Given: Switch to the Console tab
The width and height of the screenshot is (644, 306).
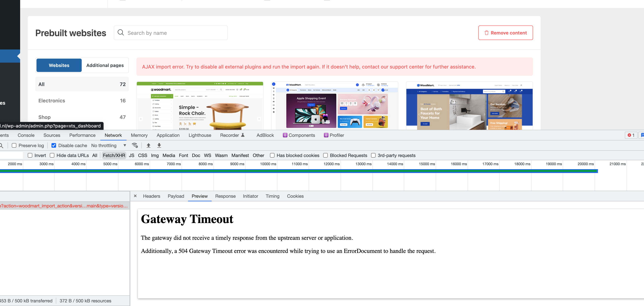Looking at the screenshot, I should [x=26, y=135].
